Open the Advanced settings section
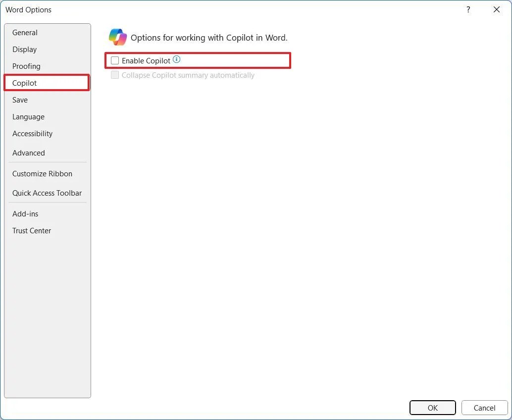Screen dimensions: 512x420 pyautogui.click(x=28, y=153)
